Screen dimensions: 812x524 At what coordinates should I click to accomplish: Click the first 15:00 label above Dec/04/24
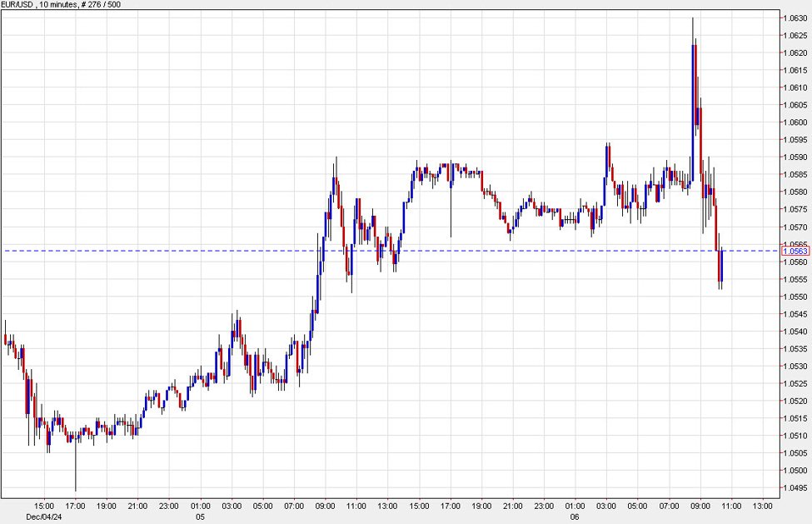[45, 506]
